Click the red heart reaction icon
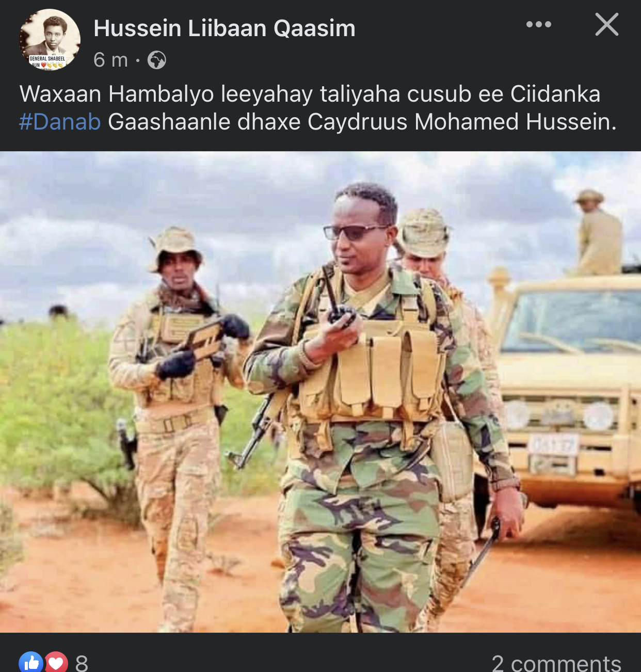Viewport: 641px width, 672px height. (56, 662)
